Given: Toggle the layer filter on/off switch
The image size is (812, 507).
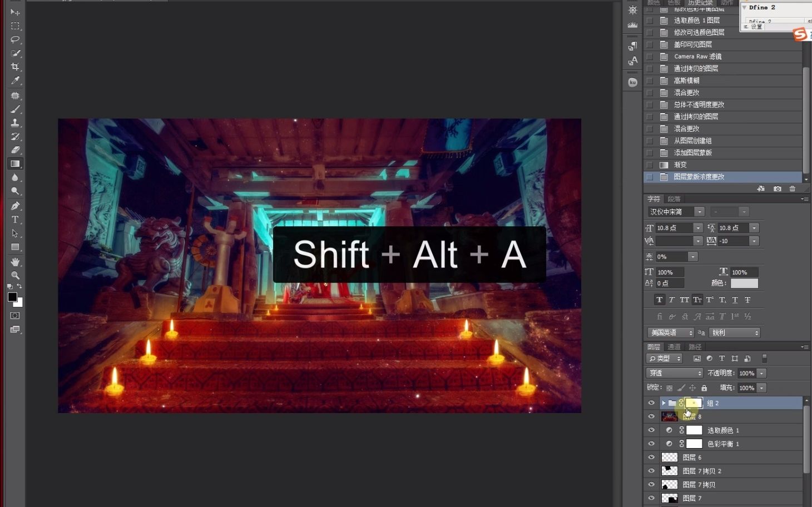Looking at the screenshot, I should tap(764, 359).
